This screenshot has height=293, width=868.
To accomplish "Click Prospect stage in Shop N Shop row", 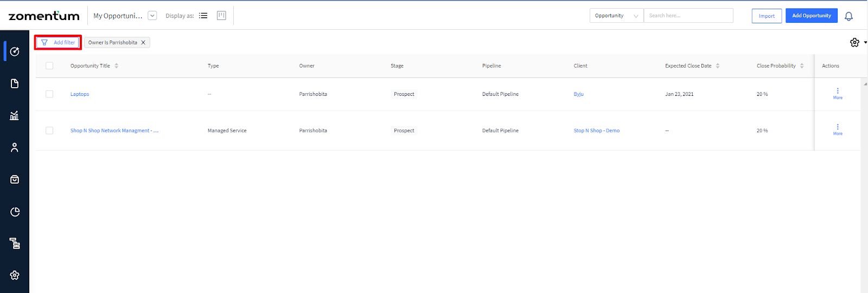I will coord(404,131).
